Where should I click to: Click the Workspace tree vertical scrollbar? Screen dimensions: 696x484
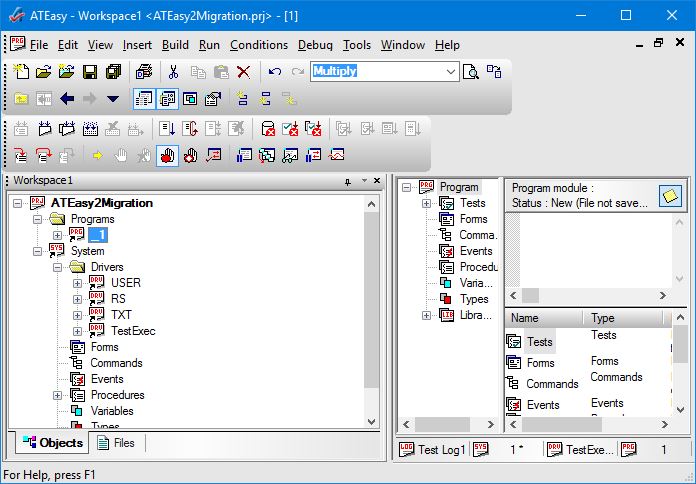point(372,313)
